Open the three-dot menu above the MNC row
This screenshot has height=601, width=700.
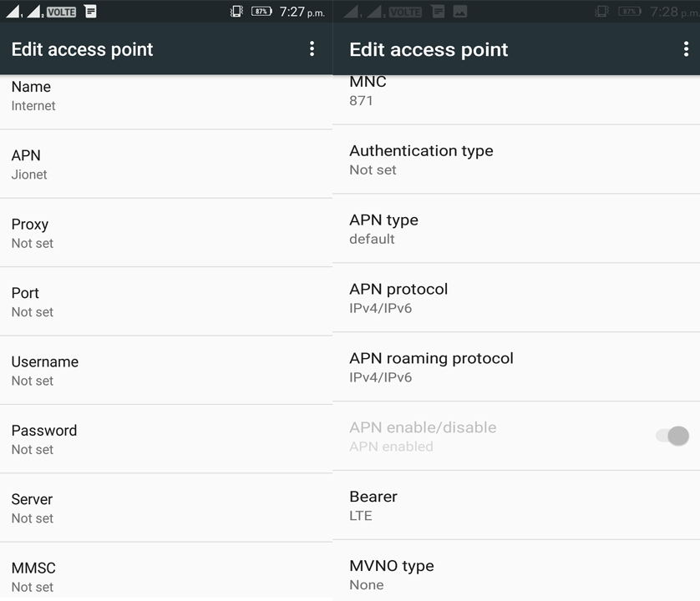pyautogui.click(x=686, y=49)
